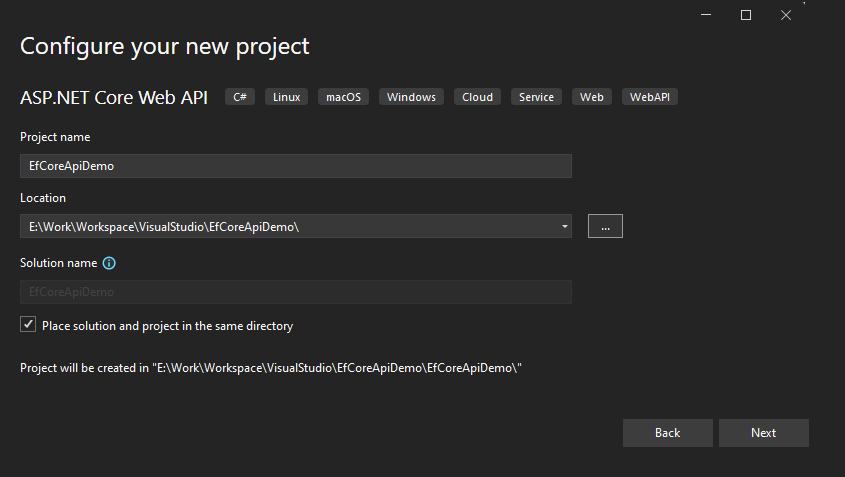Close the Configure project dialog
This screenshot has width=845, height=477.
[786, 15]
